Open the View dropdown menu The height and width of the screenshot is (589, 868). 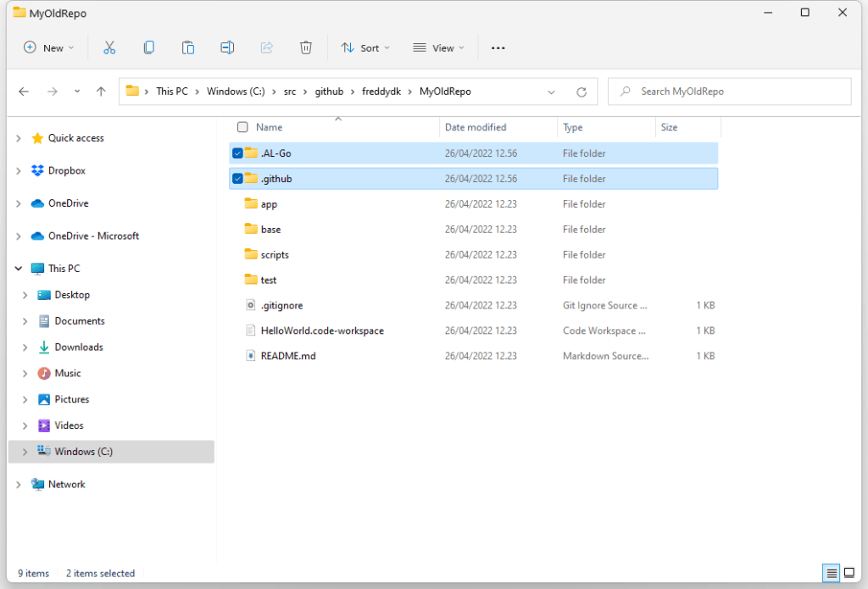pyautogui.click(x=438, y=48)
